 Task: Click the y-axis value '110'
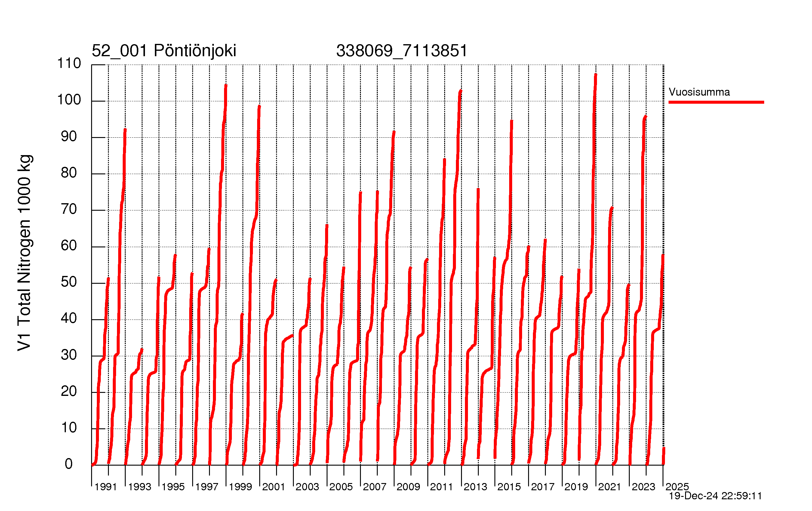69,63
